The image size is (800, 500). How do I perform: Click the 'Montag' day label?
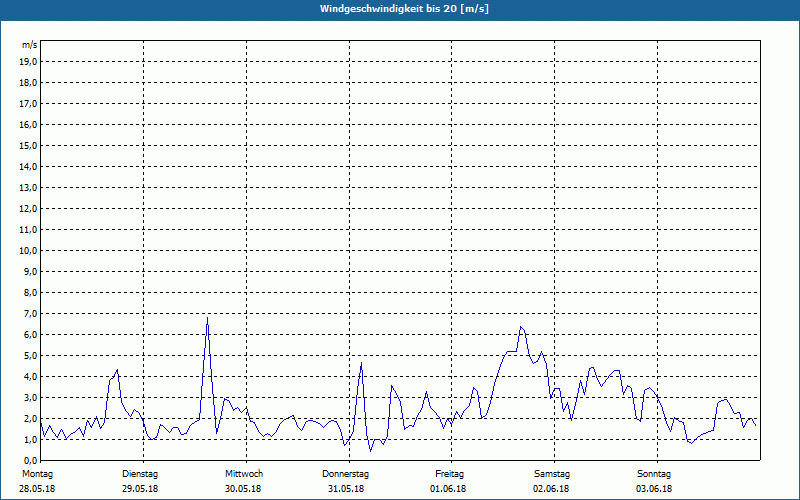[x=37, y=474]
